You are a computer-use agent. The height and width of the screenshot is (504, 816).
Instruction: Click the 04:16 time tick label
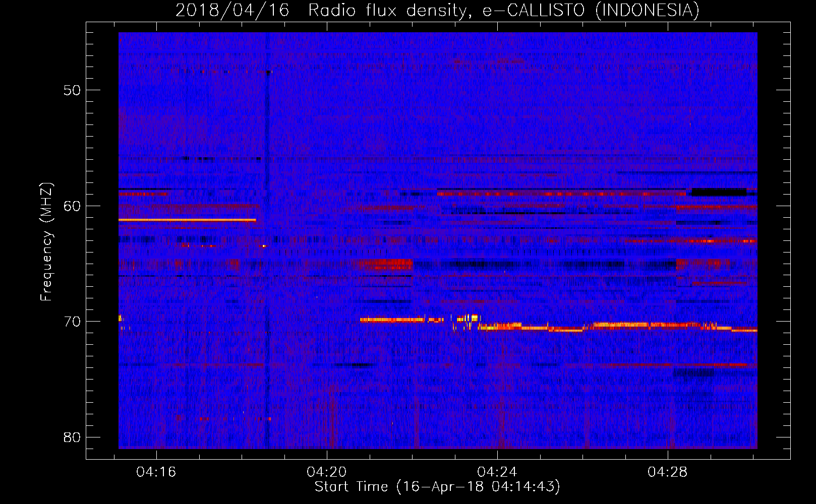click(x=156, y=472)
